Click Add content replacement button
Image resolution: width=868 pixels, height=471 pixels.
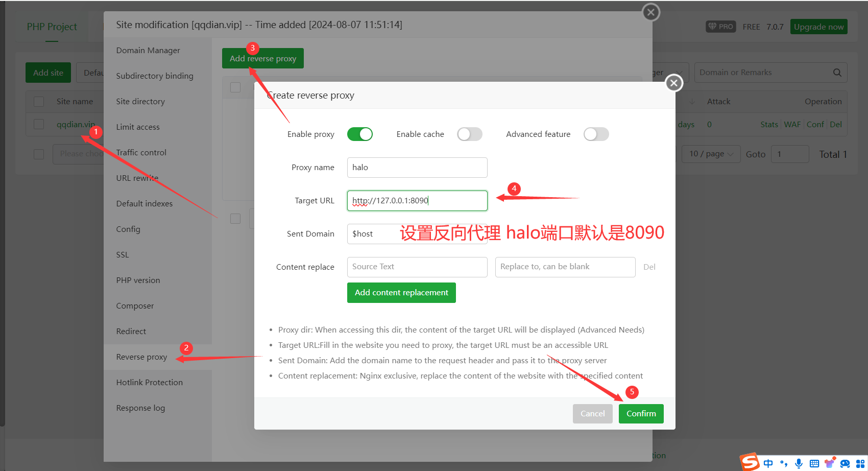(401, 293)
